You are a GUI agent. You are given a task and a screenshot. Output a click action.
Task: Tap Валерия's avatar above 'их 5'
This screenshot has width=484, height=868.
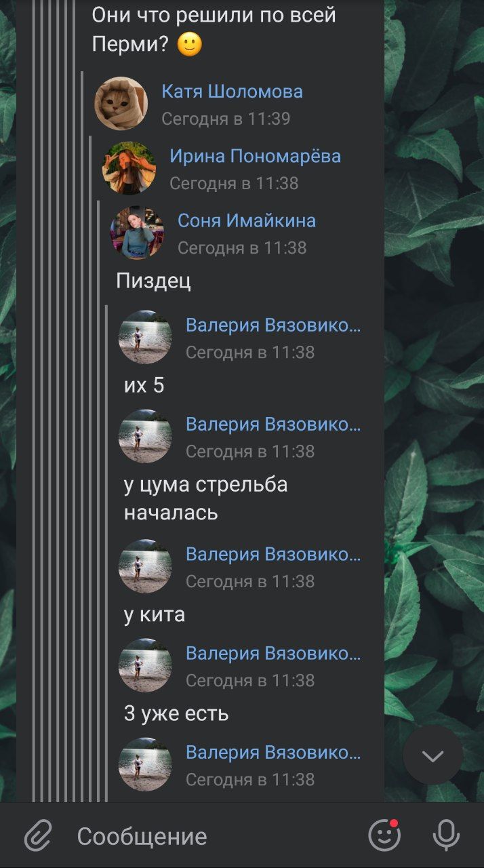[145, 337]
